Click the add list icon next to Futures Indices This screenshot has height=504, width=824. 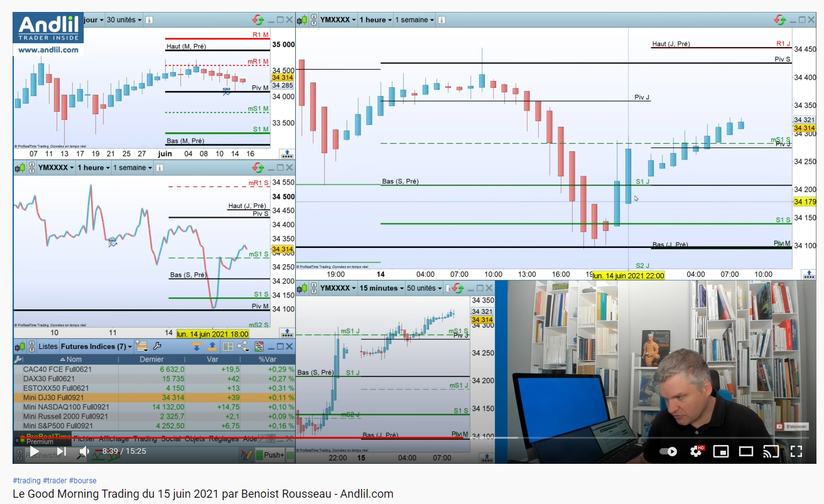[141, 346]
